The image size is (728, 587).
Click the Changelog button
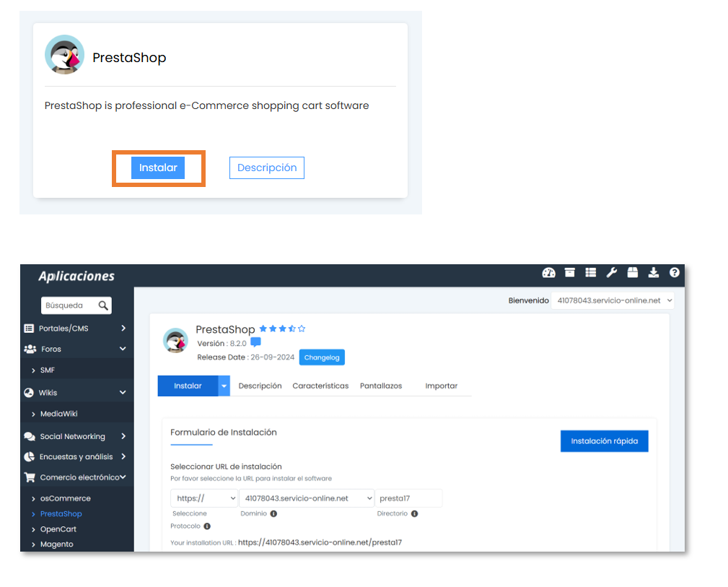tap(322, 357)
